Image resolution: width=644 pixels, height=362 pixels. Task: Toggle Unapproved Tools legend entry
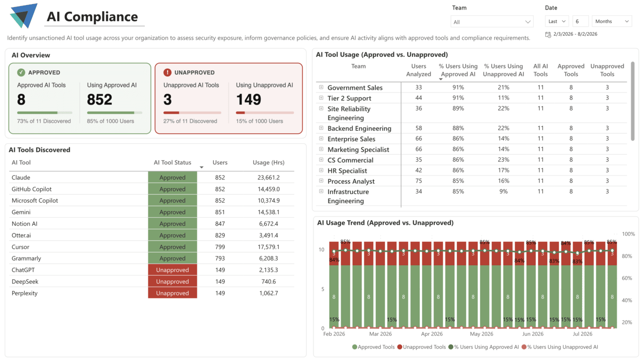click(x=422, y=347)
